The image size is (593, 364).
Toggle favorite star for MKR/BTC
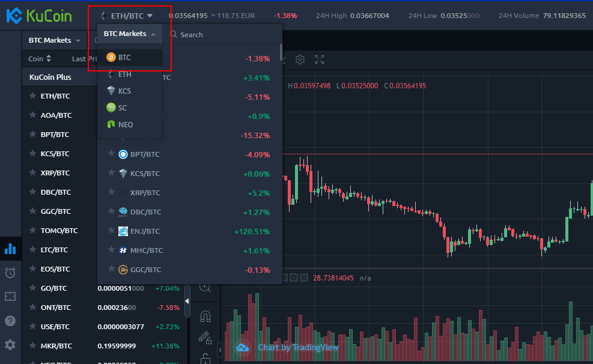32,345
